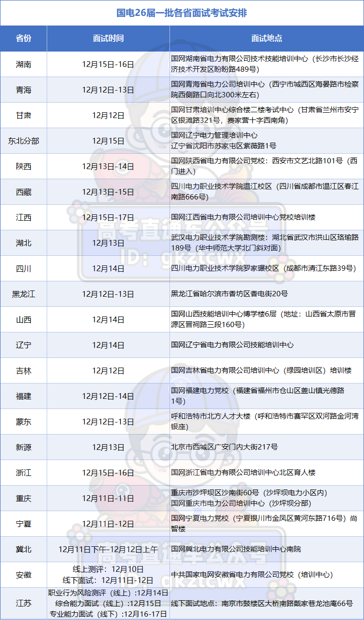364x620 pixels.
Task: Click the 重庆市沙坪坝区沙南街60号 address
Action: click(249, 493)
